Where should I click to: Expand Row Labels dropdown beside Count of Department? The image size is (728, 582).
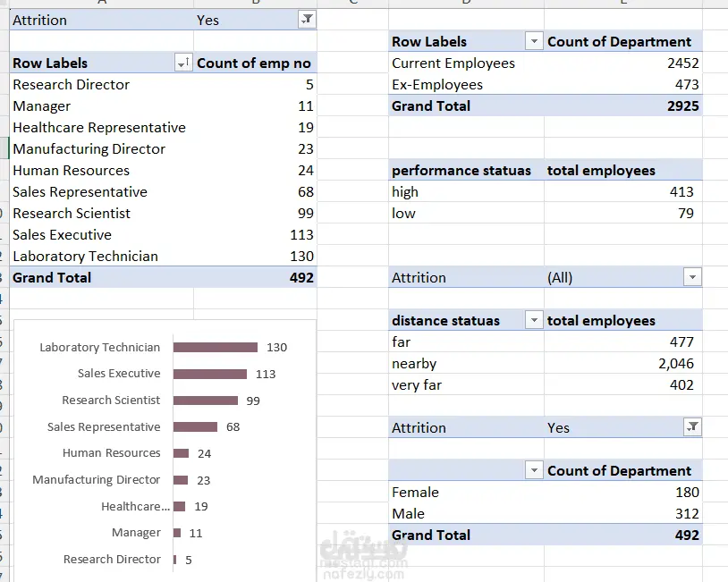534,41
